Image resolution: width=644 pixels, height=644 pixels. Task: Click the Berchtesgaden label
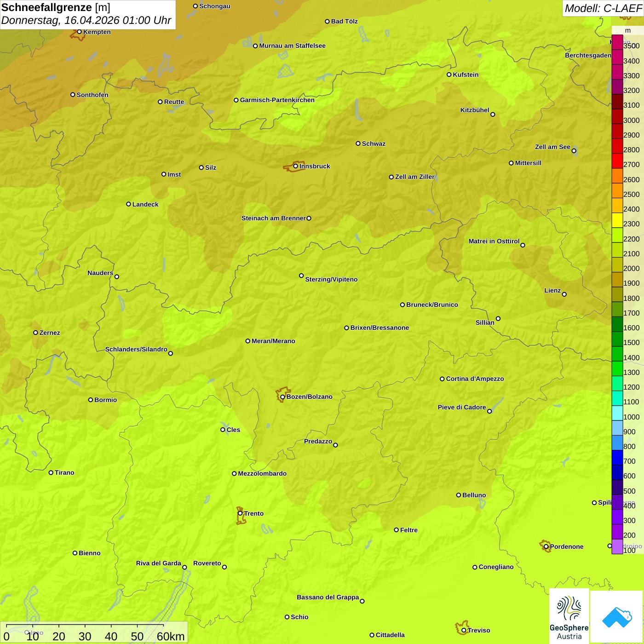click(588, 55)
